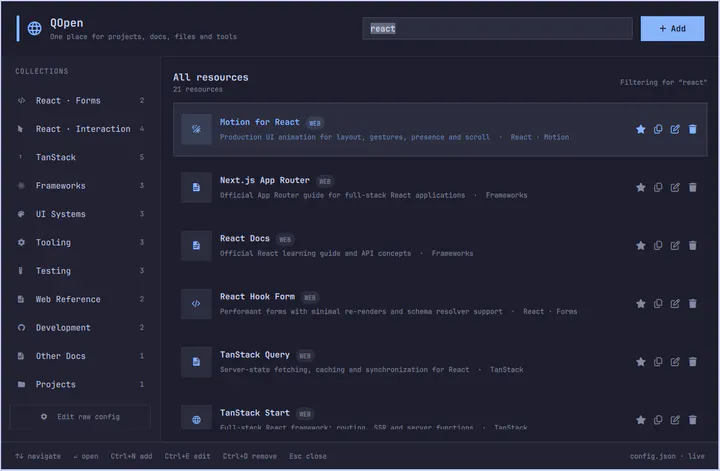Click the TanStack Start globe icon tile

(196, 419)
